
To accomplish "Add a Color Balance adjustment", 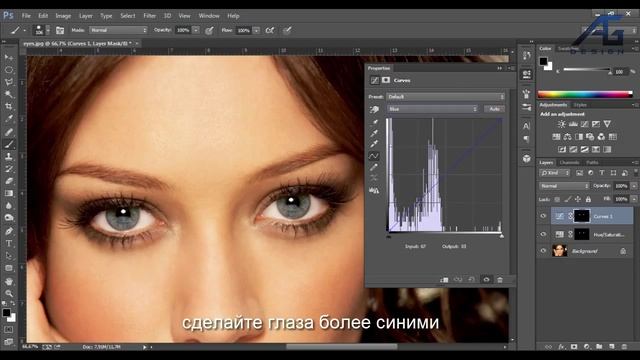I will pyautogui.click(x=567, y=137).
